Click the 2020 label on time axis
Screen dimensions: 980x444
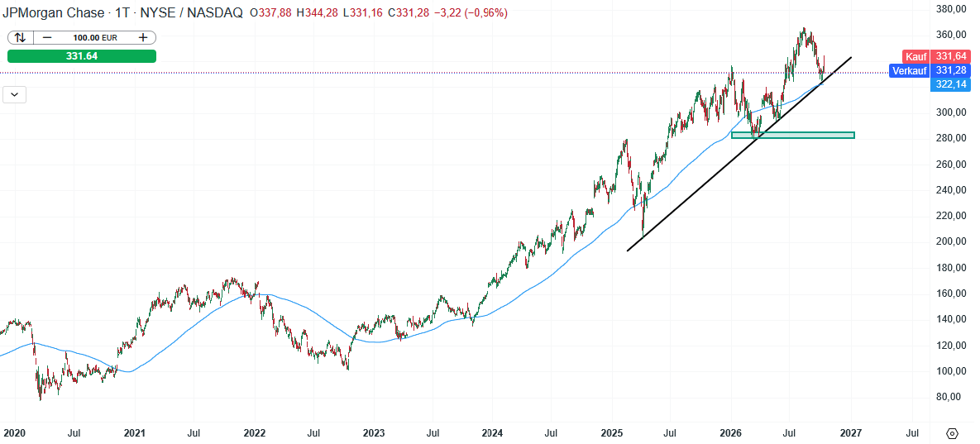pos(13,432)
